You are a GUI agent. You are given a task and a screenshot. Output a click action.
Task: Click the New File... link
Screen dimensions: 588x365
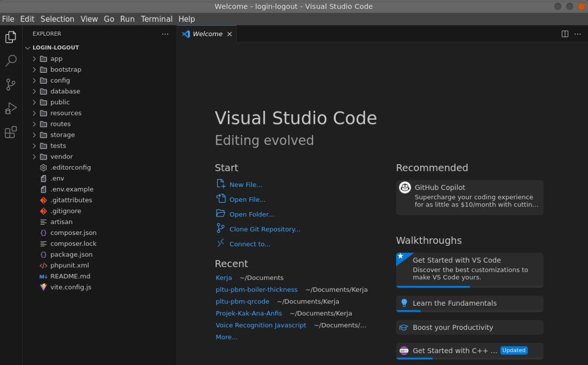click(246, 185)
